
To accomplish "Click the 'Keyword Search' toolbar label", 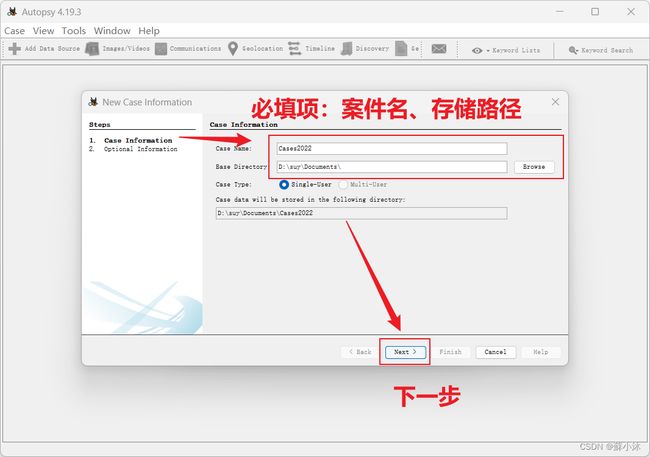I will pyautogui.click(x=607, y=51).
